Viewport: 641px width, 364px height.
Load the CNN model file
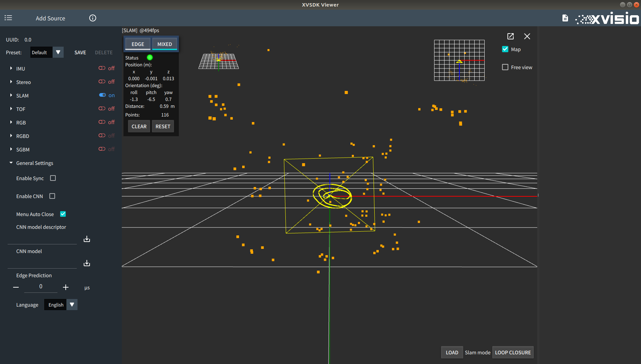pyautogui.click(x=87, y=263)
